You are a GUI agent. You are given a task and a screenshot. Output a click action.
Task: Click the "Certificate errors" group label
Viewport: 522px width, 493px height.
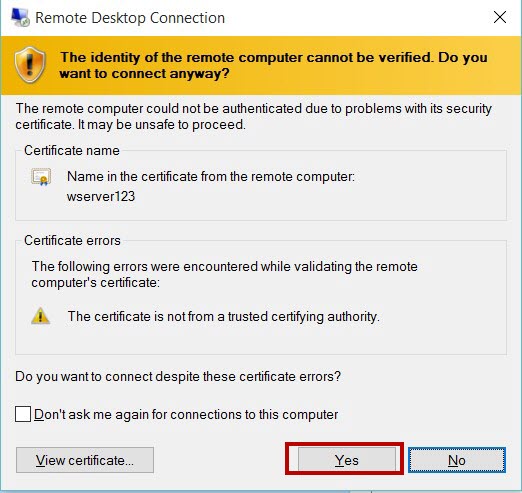click(x=72, y=240)
